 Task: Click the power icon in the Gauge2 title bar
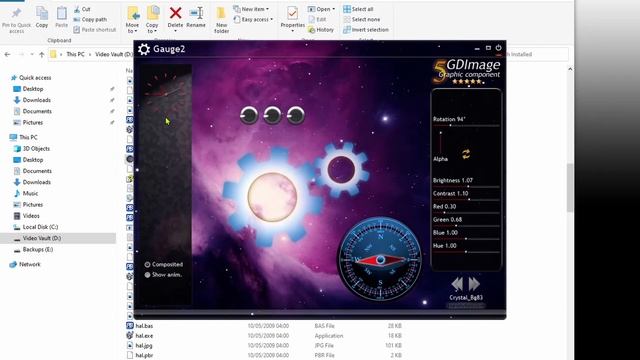(x=498, y=48)
